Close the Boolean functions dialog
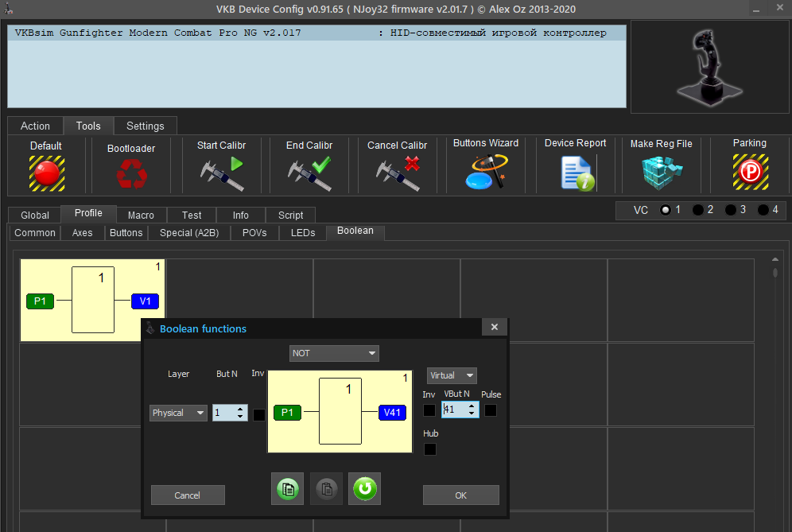The width and height of the screenshot is (792, 532). coord(495,328)
